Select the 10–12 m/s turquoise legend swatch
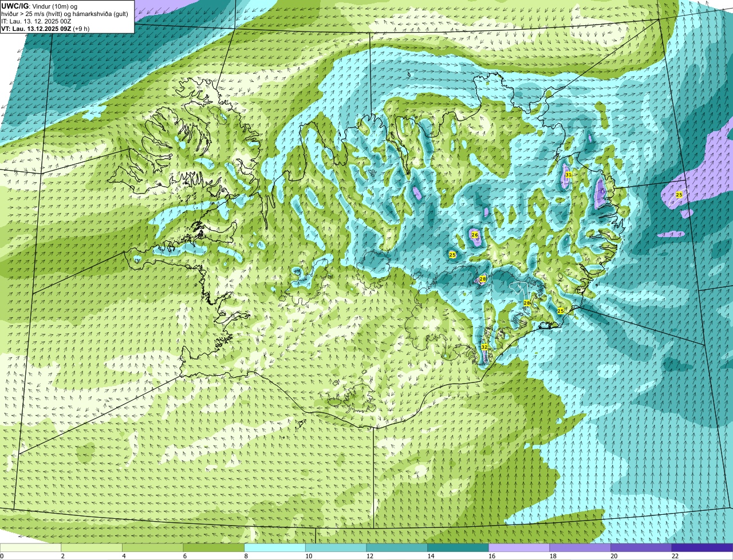733x560 pixels. coord(336,547)
